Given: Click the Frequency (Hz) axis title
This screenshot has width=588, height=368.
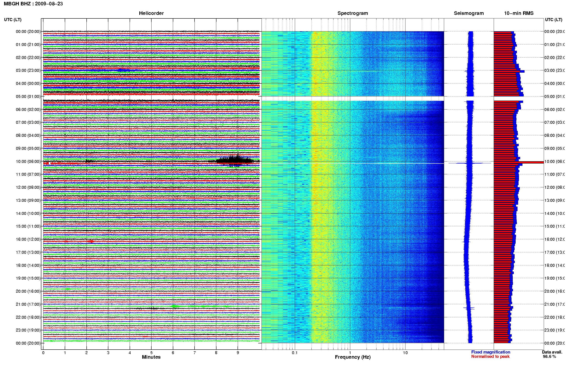Looking at the screenshot, I should coord(353,357).
